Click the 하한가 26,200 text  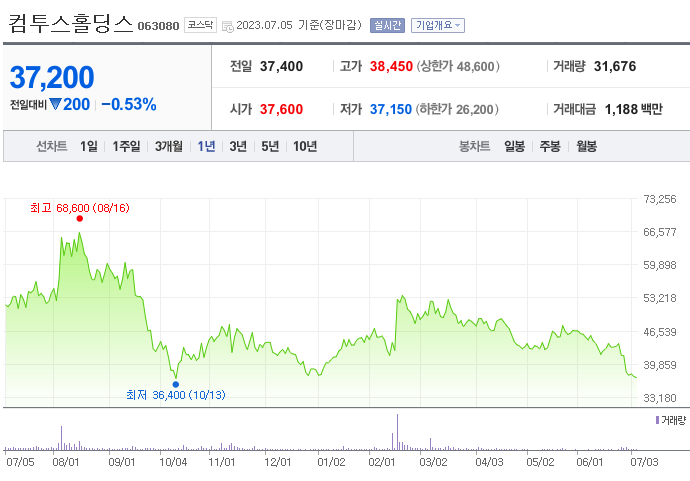457,109
